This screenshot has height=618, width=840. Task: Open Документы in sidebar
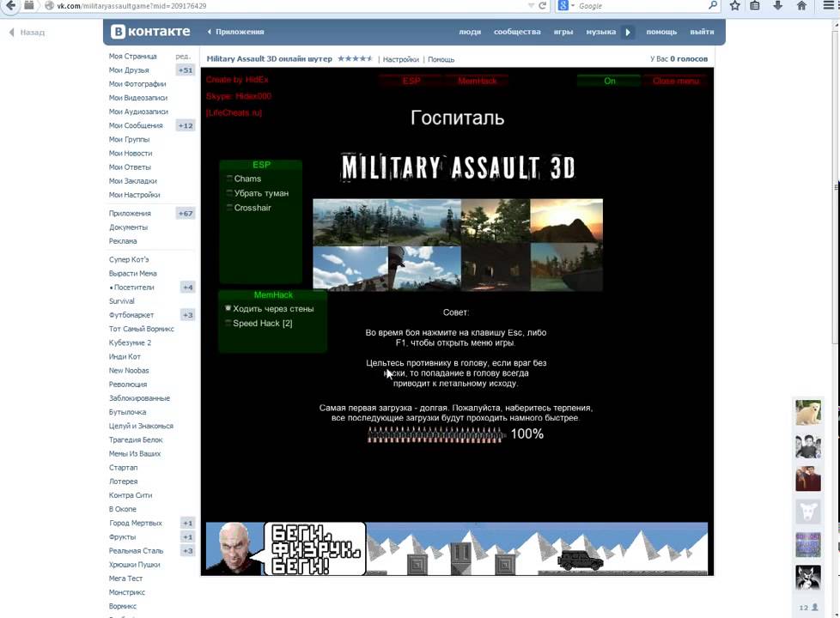129,227
